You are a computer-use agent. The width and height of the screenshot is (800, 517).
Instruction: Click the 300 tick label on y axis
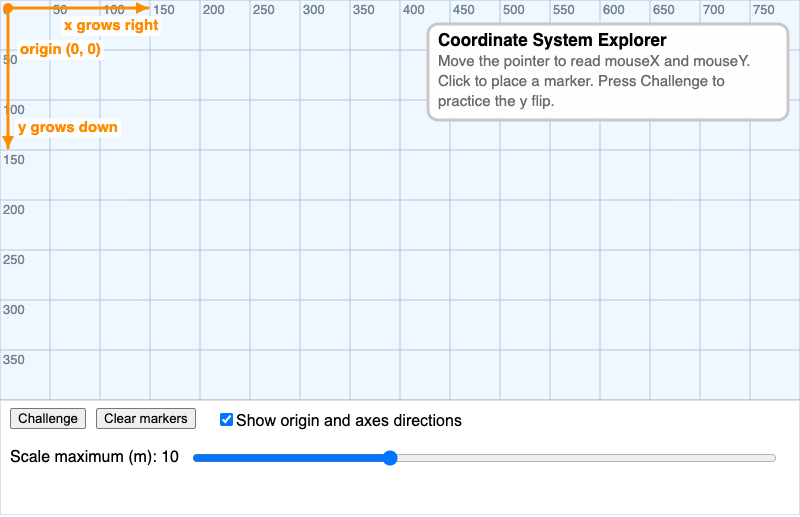[x=14, y=310]
